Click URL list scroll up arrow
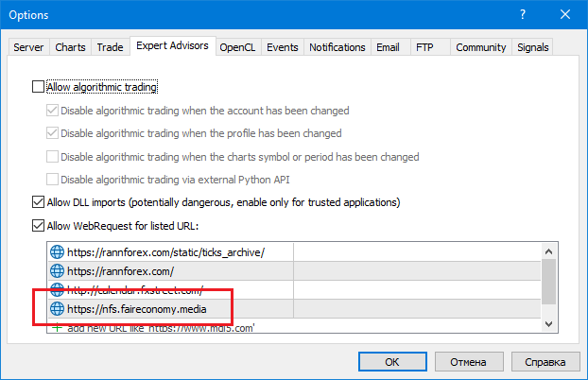Viewport: 588px width, 380px height. 548,251
